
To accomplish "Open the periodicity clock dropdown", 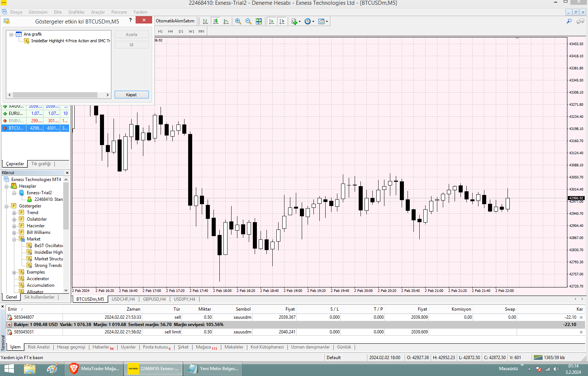I will tap(309, 21).
